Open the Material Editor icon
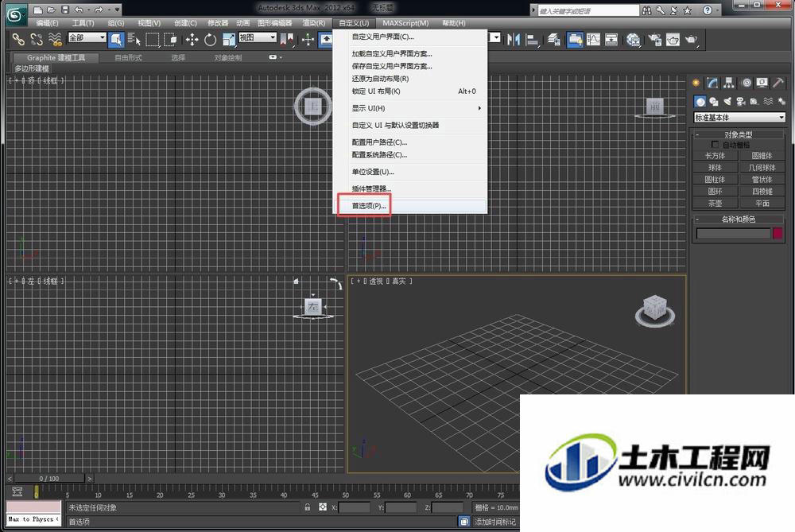The image size is (795, 532). coord(633,40)
